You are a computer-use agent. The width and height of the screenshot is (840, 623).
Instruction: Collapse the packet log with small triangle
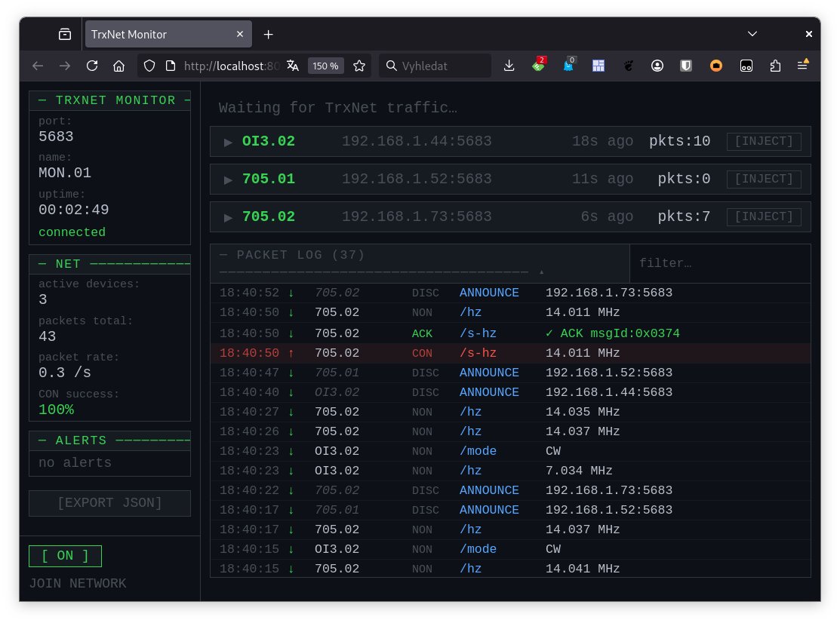(x=542, y=272)
